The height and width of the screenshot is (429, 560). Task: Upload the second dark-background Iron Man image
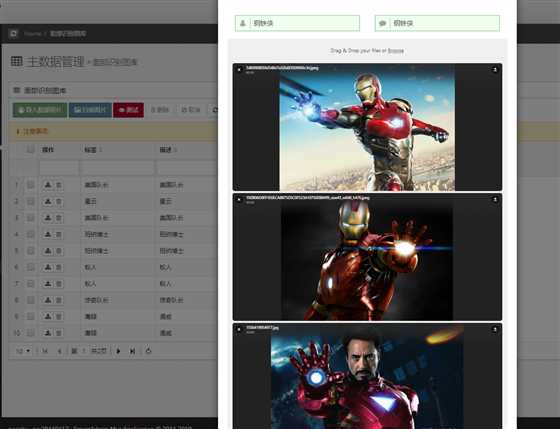pyautogui.click(x=495, y=199)
